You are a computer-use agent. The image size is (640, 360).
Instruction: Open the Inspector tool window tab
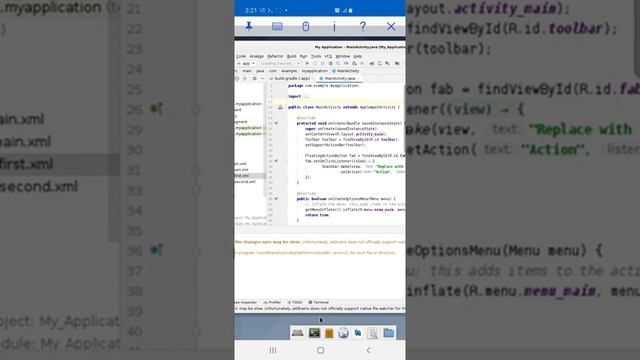tap(246, 302)
